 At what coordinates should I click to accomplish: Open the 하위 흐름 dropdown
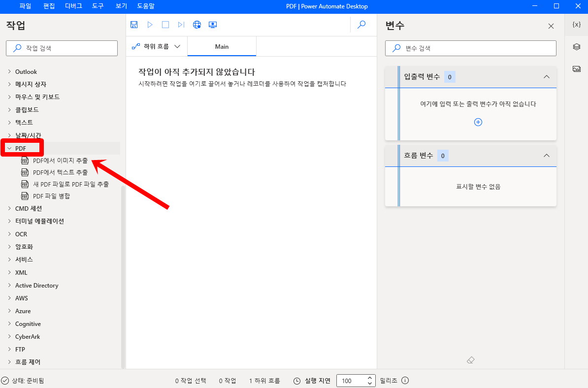[x=158, y=46]
